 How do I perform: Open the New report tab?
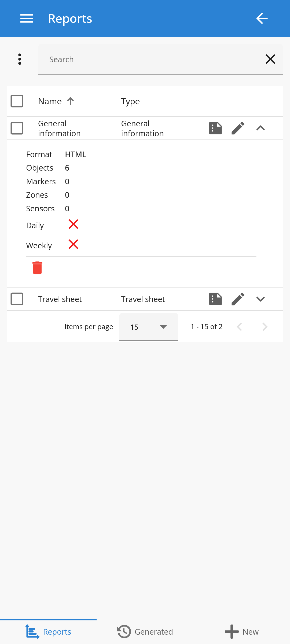click(242, 632)
